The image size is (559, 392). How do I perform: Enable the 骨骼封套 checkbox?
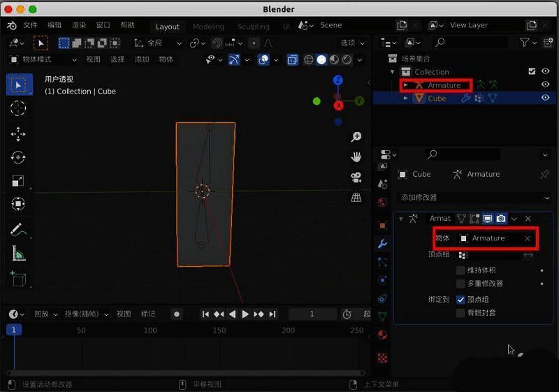click(460, 313)
